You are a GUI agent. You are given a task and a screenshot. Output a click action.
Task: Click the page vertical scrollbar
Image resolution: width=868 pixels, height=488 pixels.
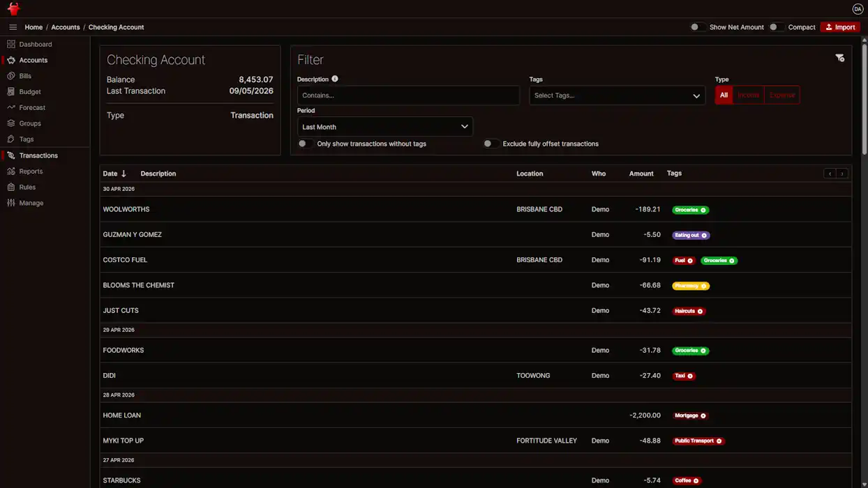(865, 98)
